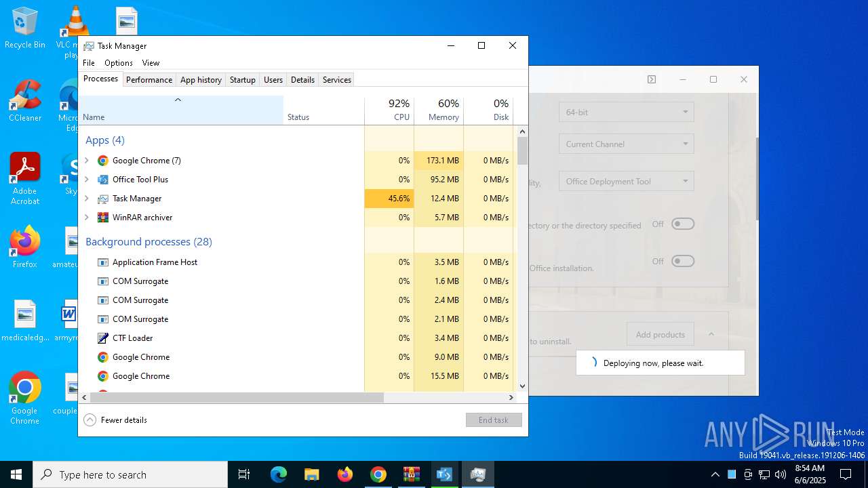
Task: Open Recycle Bin desktop icon
Action: [x=25, y=28]
